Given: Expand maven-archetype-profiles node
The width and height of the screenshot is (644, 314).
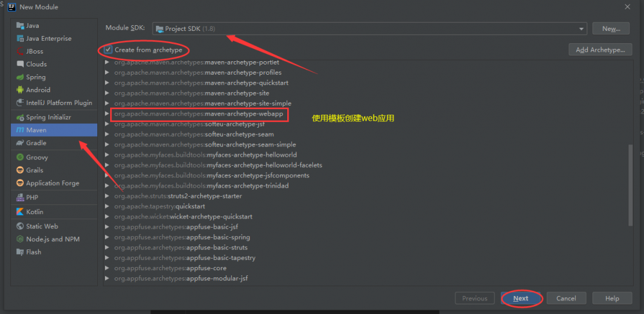Looking at the screenshot, I should [x=107, y=72].
